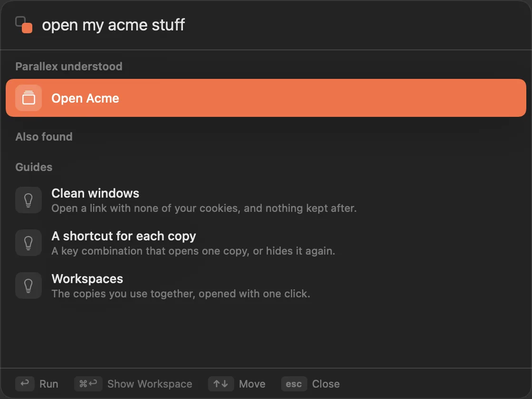
Task: Open the Clean windows guide
Action: tap(266, 200)
